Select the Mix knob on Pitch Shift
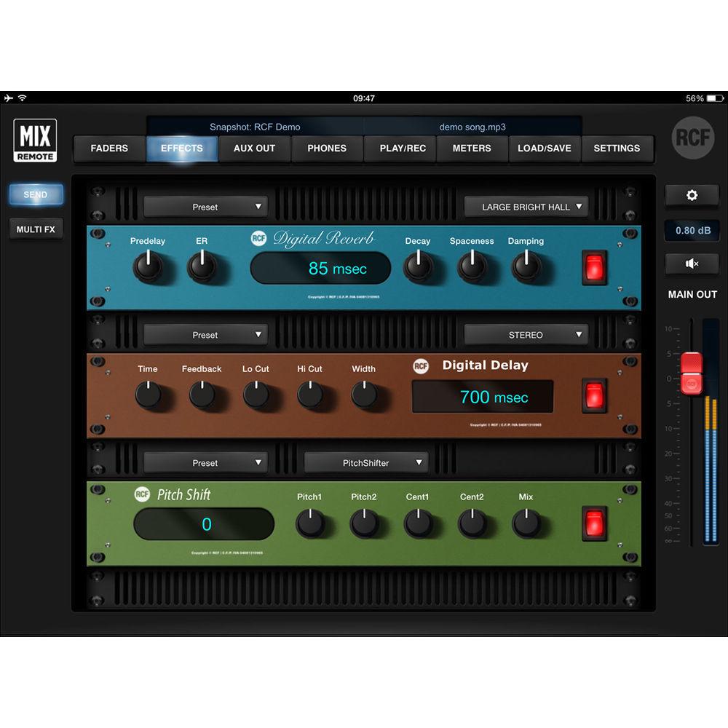728x728 pixels. click(x=526, y=522)
